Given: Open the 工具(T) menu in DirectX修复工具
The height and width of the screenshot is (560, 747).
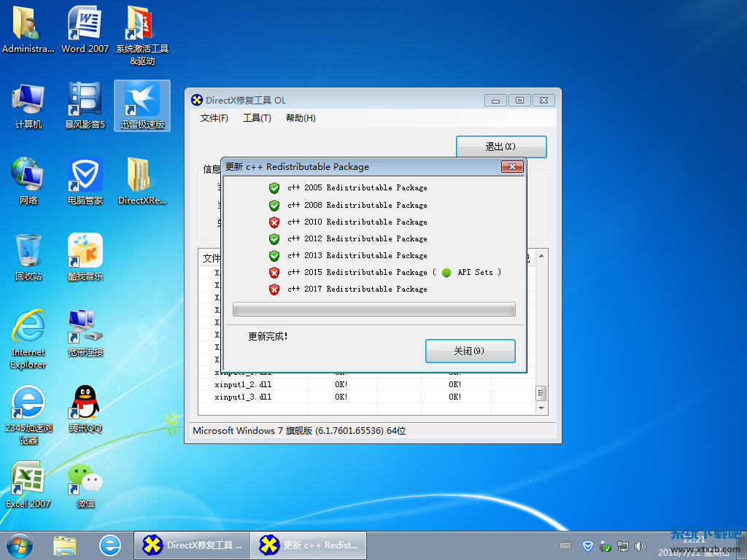Looking at the screenshot, I should pyautogui.click(x=257, y=118).
